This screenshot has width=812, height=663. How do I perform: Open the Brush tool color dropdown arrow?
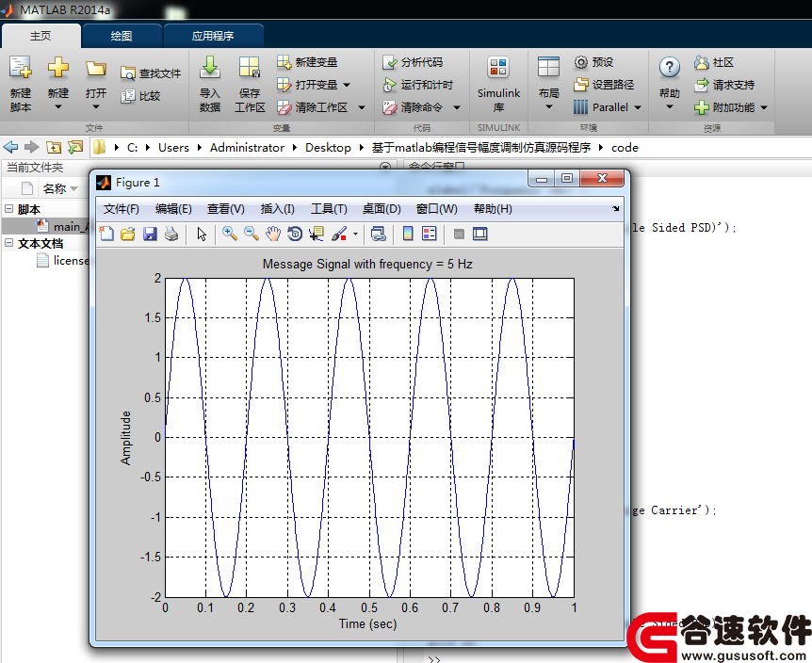[356, 234]
